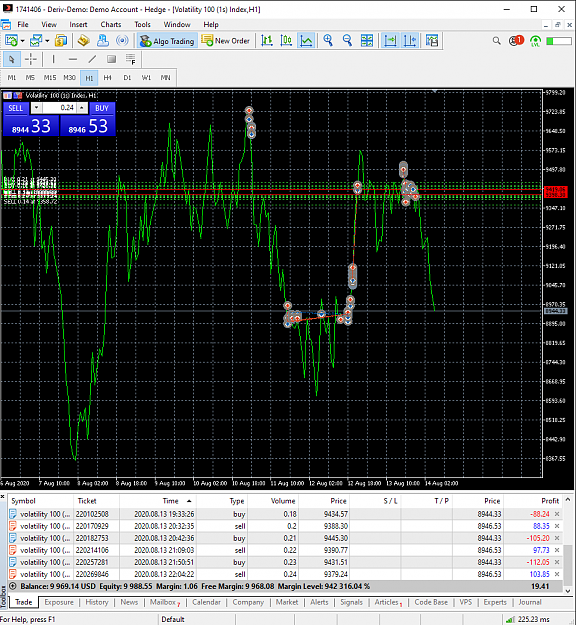Toggle chart auto scroll icon
This screenshot has height=625, width=576.
(390, 41)
